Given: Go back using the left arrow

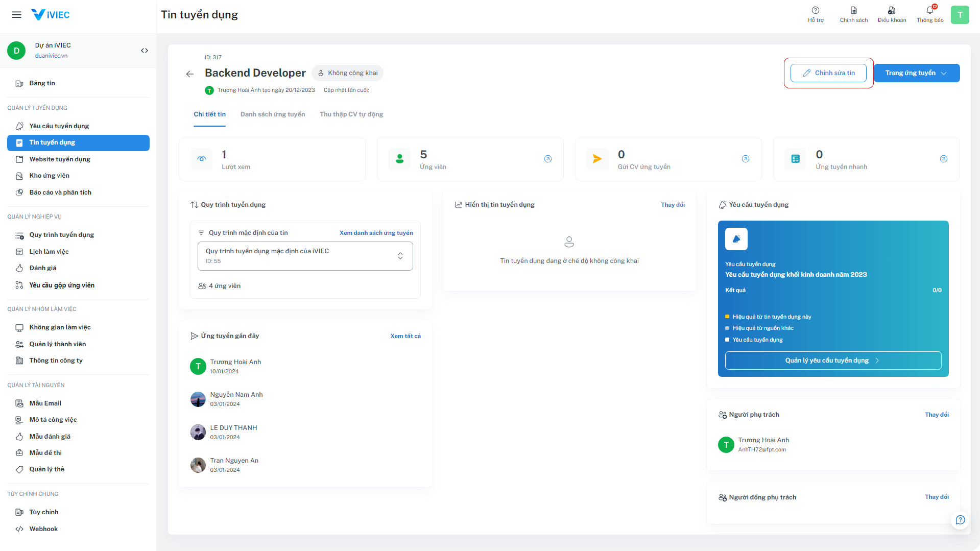Looking at the screenshot, I should 190,74.
